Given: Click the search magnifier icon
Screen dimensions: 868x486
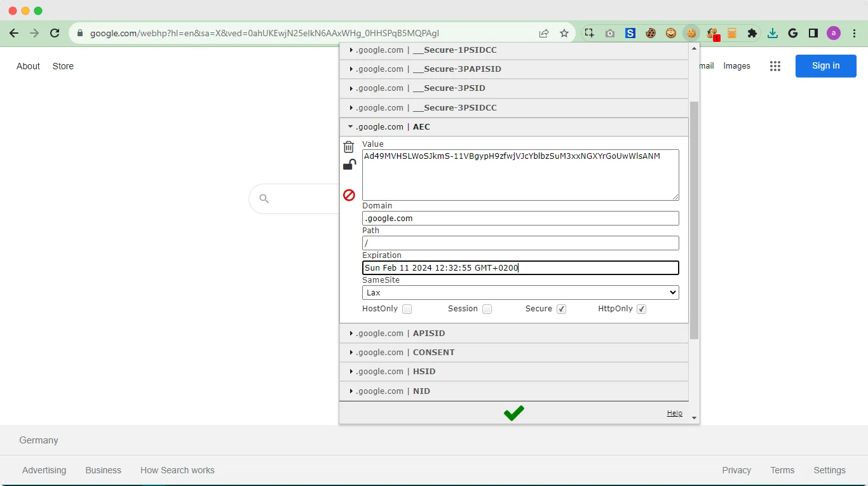Looking at the screenshot, I should tap(264, 199).
